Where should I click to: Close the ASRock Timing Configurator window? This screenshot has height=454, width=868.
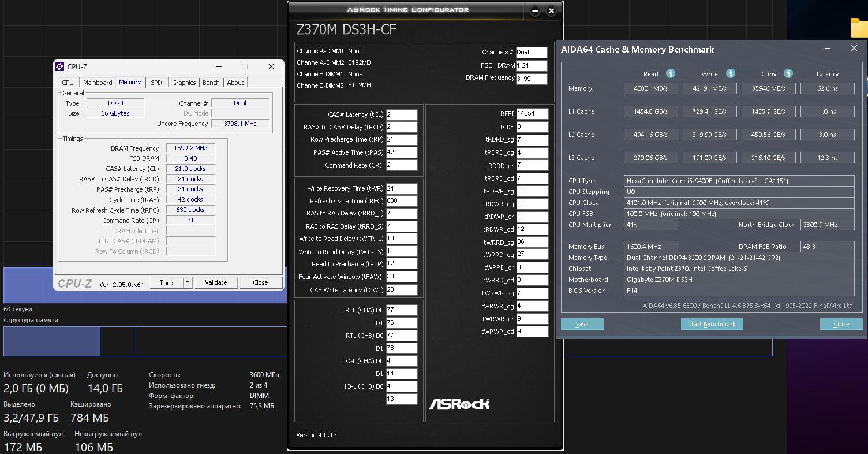(551, 10)
